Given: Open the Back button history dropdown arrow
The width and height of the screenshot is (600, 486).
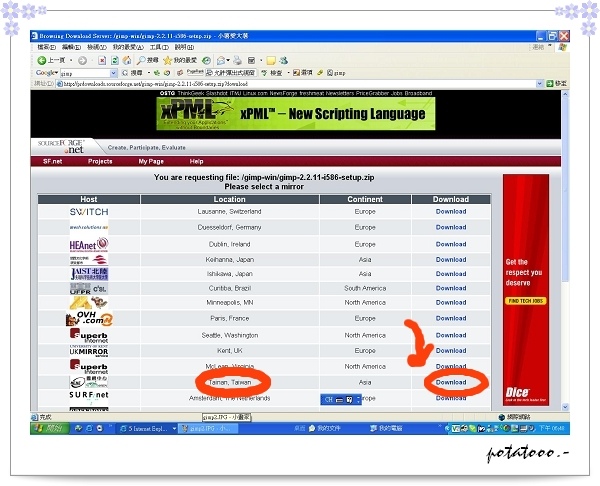Looking at the screenshot, I should click(x=71, y=60).
